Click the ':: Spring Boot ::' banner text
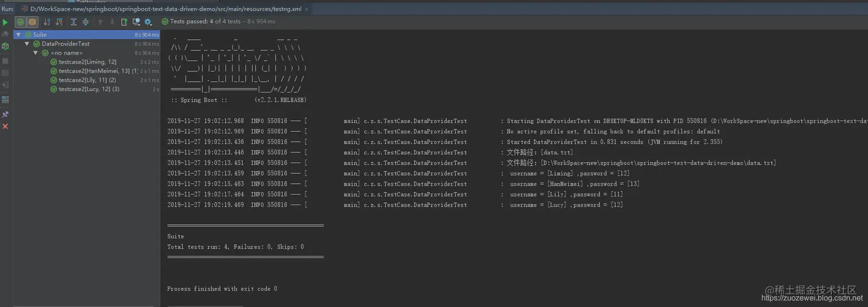Viewport: 868px width, 307px height. click(x=199, y=100)
